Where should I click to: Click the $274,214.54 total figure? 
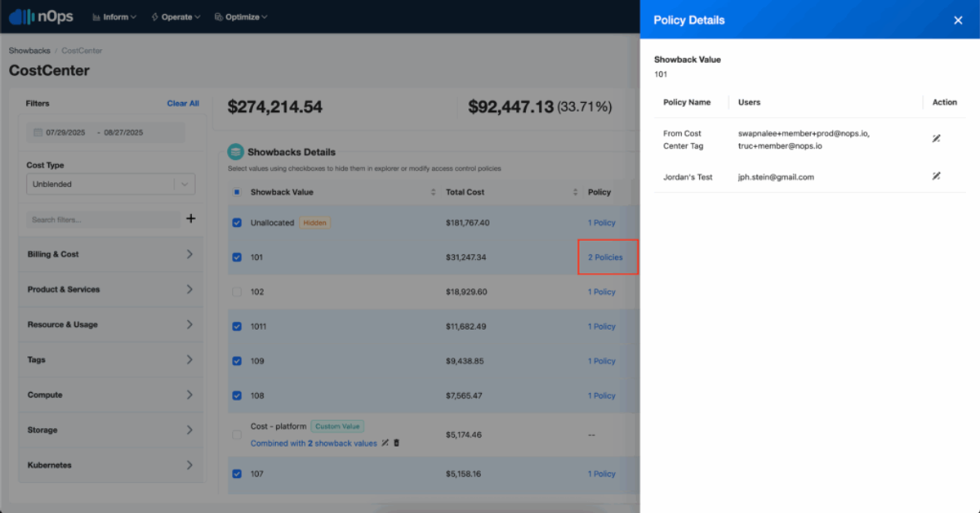click(x=275, y=107)
